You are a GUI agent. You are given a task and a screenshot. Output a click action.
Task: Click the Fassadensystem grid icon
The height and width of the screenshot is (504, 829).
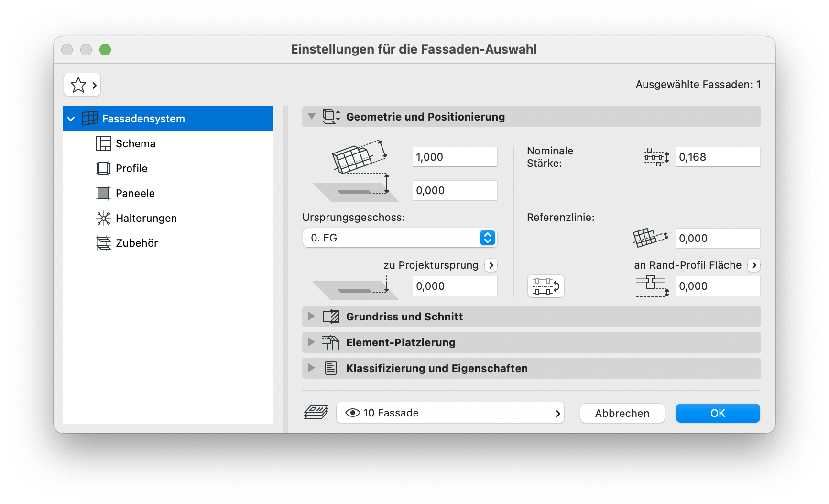[90, 119]
